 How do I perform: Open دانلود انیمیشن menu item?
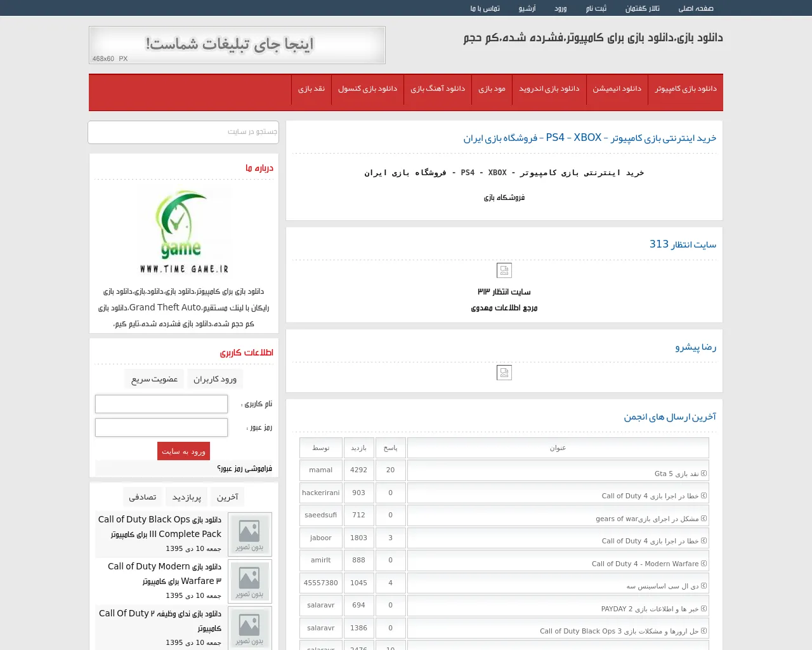(x=617, y=89)
